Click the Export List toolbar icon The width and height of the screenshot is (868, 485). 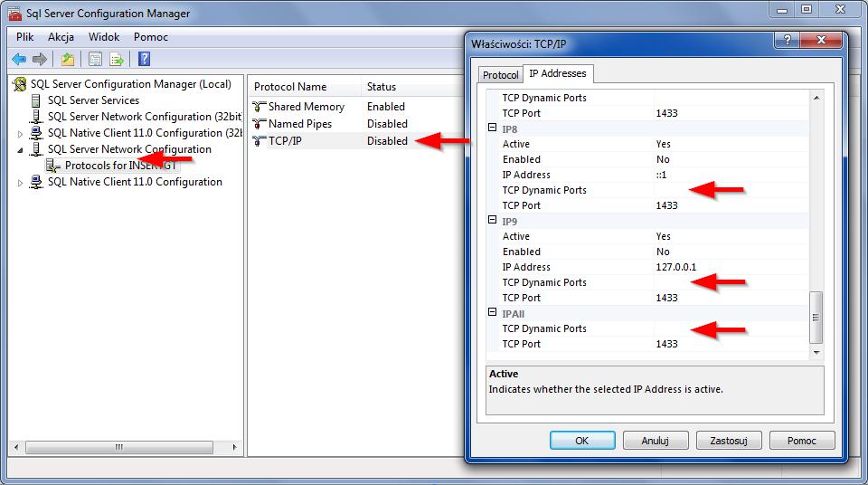117,59
